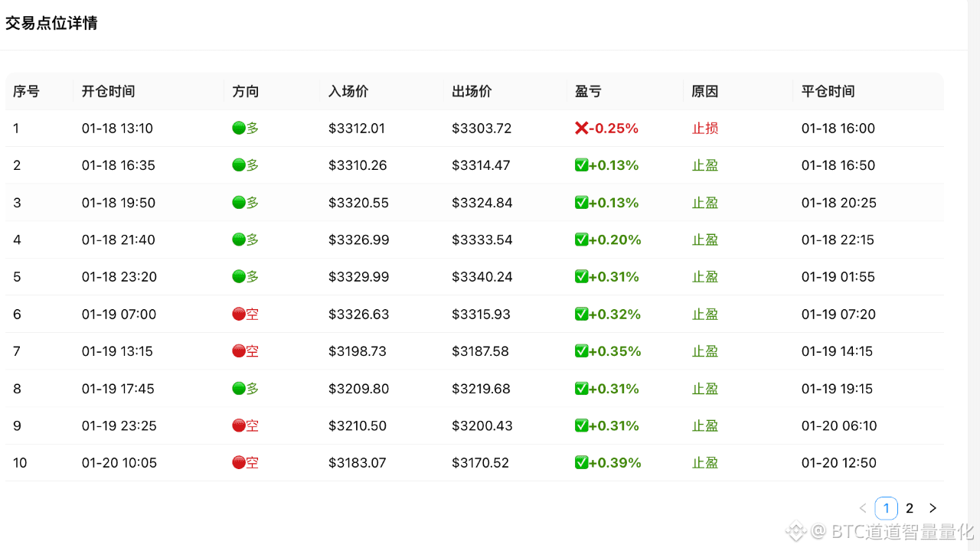Click close time 01-18 16:00

pyautogui.click(x=838, y=129)
